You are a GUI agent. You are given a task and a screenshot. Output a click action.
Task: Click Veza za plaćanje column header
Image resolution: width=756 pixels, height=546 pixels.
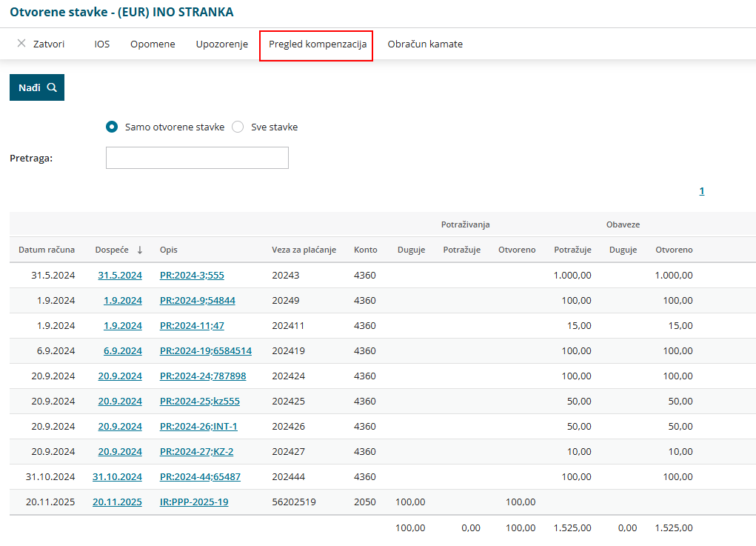pyautogui.click(x=304, y=250)
